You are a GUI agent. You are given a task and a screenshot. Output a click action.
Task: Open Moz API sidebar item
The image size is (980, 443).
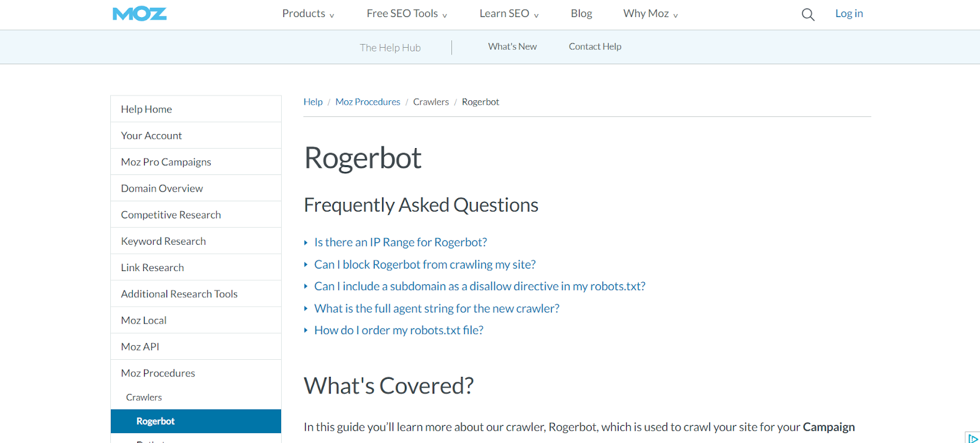[196, 346]
